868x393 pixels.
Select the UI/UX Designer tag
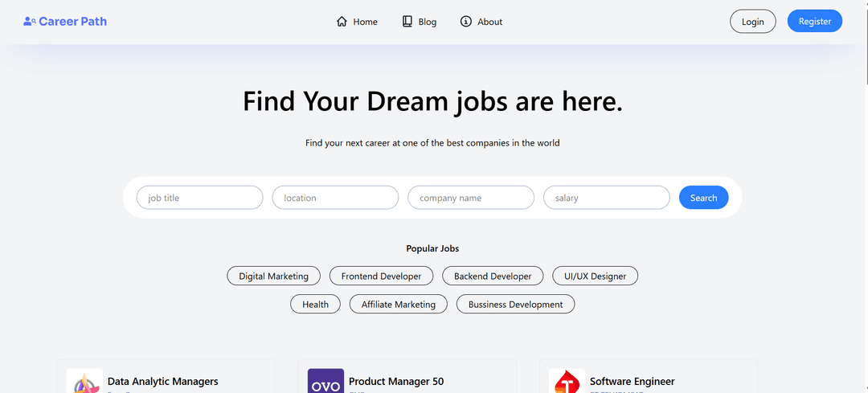click(595, 276)
